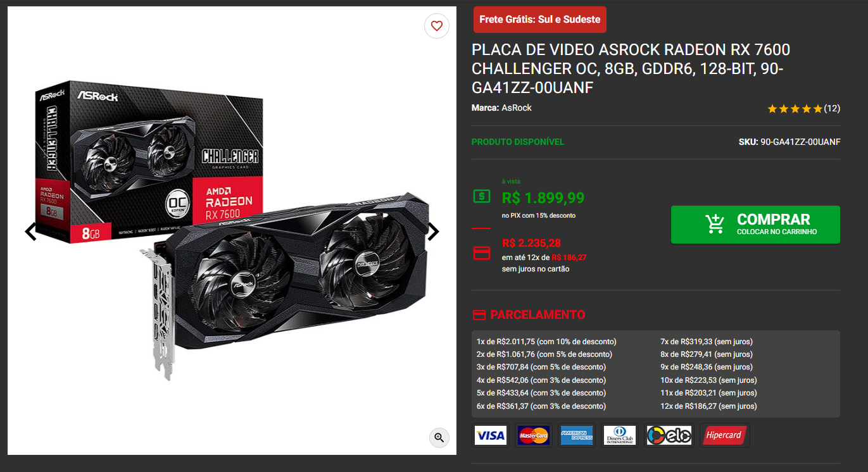Click the COMPRAR add to cart button

(755, 225)
